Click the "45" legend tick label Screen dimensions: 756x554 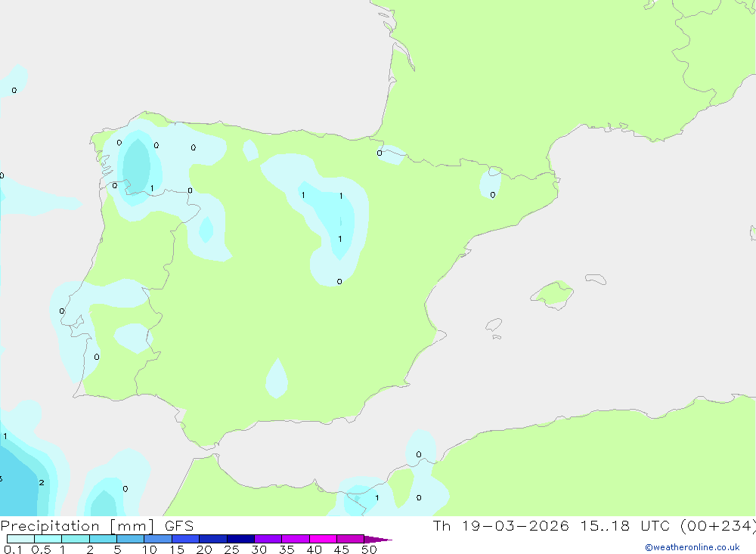[x=342, y=549]
